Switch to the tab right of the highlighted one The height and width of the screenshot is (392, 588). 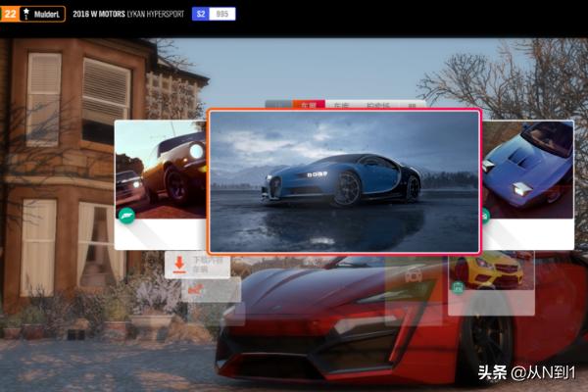click(x=341, y=106)
